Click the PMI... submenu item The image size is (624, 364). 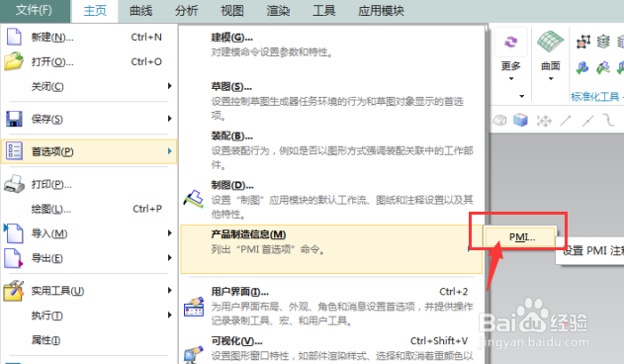520,237
